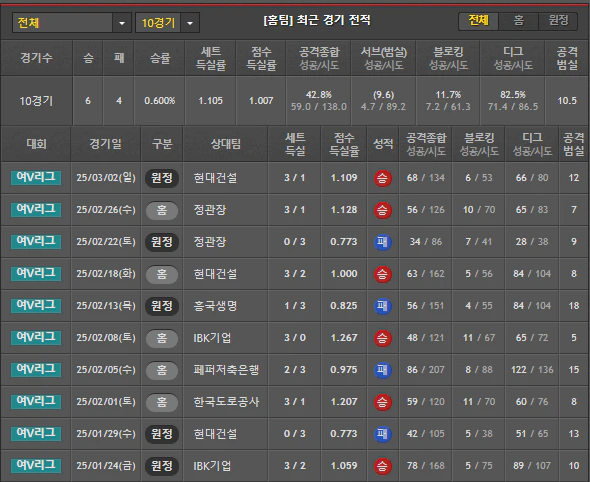Switch to the 원정 tab

[558, 21]
